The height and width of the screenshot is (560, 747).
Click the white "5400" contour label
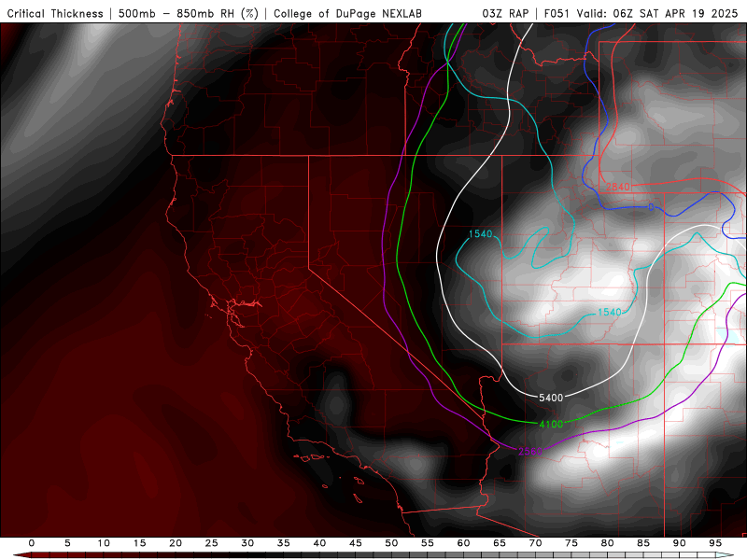(x=551, y=398)
